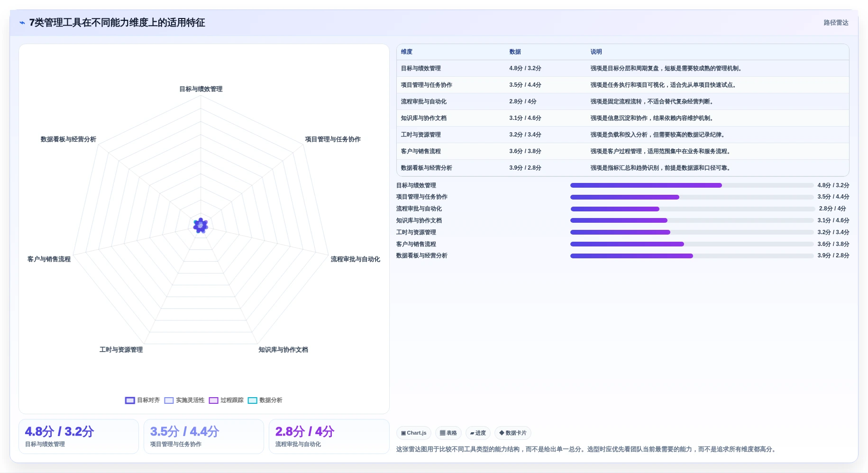Select table row 目标与绩效管理

tap(622, 68)
